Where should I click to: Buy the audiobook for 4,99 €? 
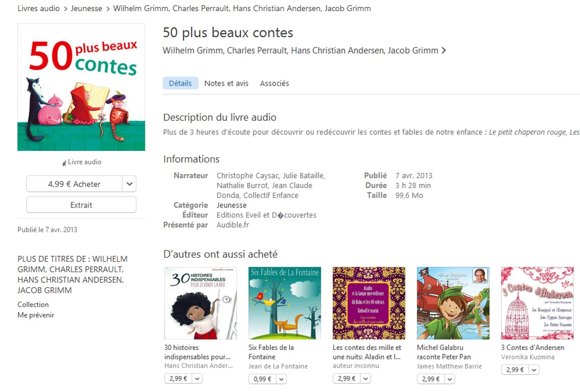[x=74, y=184]
